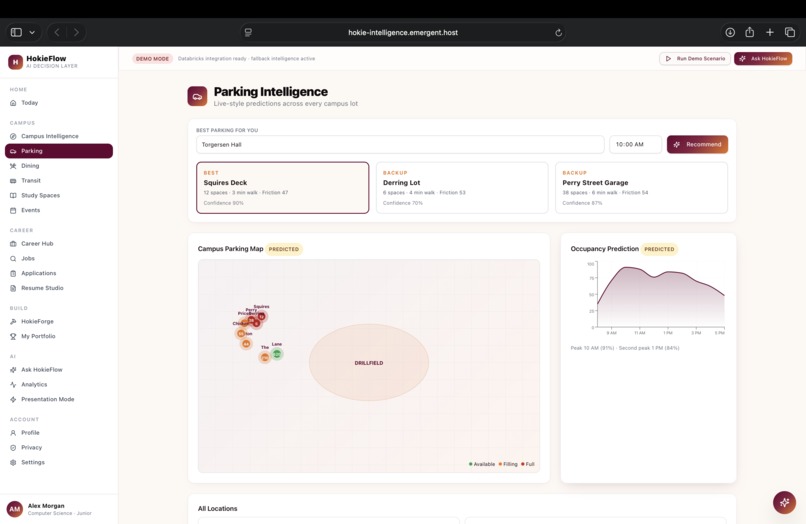This screenshot has width=806, height=524.
Task: Change the 10:00 AM time field
Action: (635, 144)
